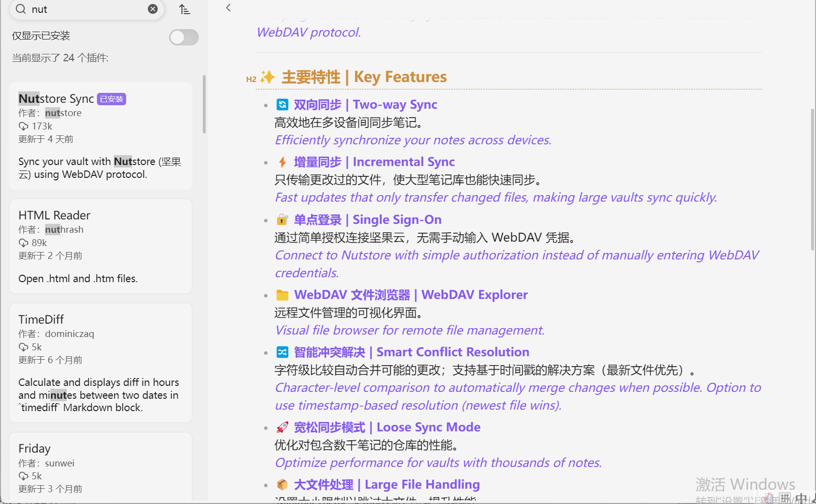
Task: Clear the 'nut' search query
Action: (153, 9)
